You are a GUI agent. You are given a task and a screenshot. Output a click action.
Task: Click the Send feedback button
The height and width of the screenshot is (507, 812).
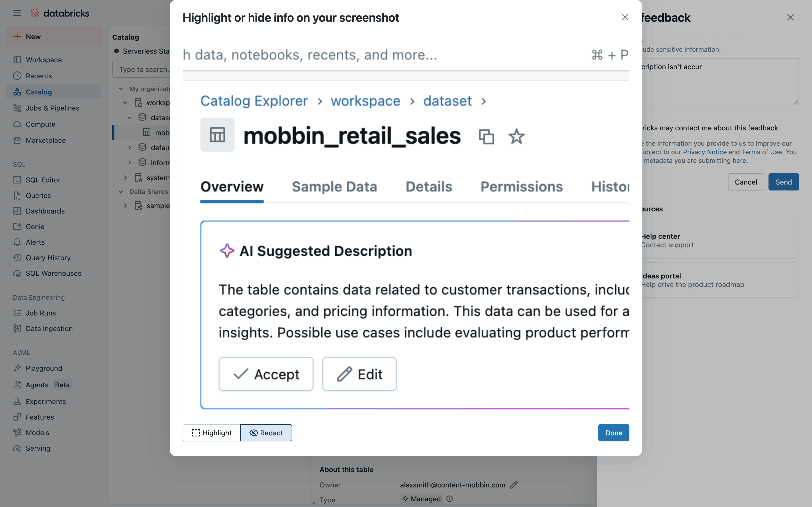click(x=783, y=182)
